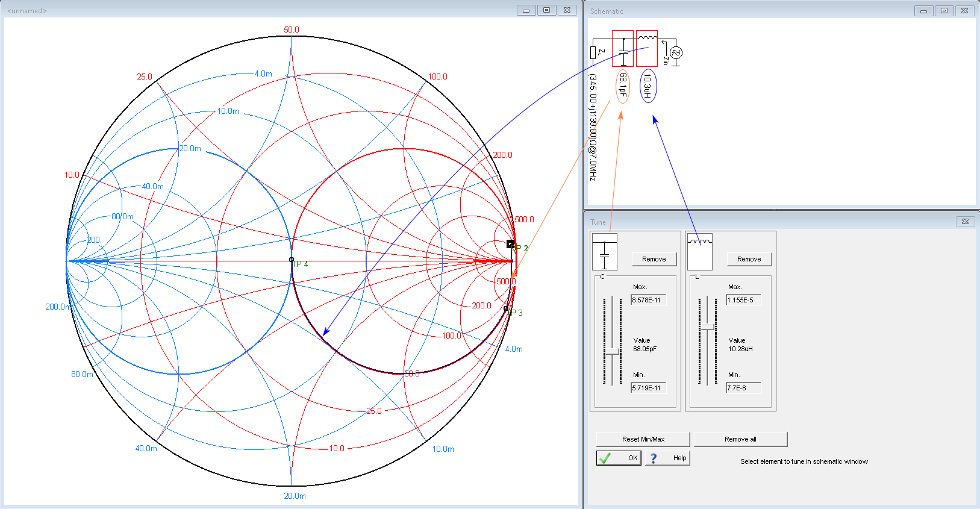Screen dimensions: 980x509
Task: Click the capacitor Min value field
Action: (648, 388)
